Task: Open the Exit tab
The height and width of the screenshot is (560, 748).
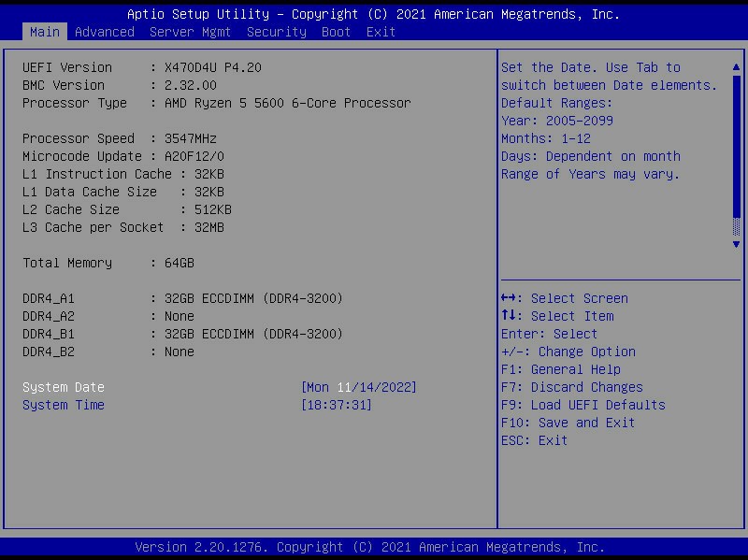Action: [x=381, y=32]
